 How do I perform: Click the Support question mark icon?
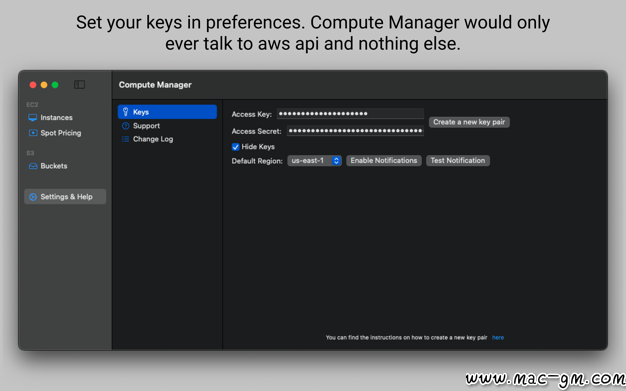click(125, 126)
